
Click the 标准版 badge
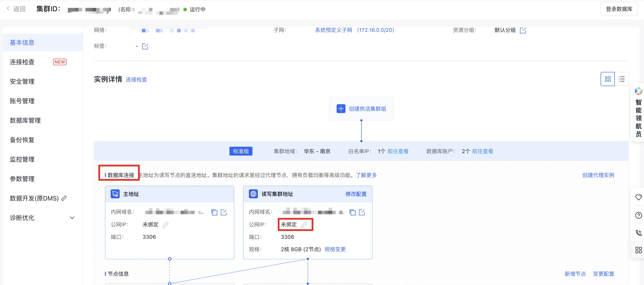click(x=241, y=151)
